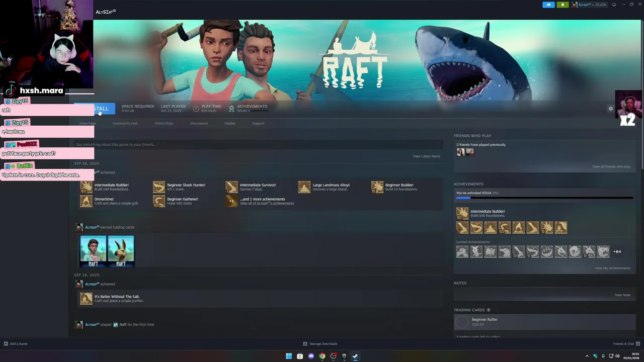This screenshot has height=362, width=644.
Task: Click the 'Last Played Oct 21, 2025' text
Action: coord(173,108)
